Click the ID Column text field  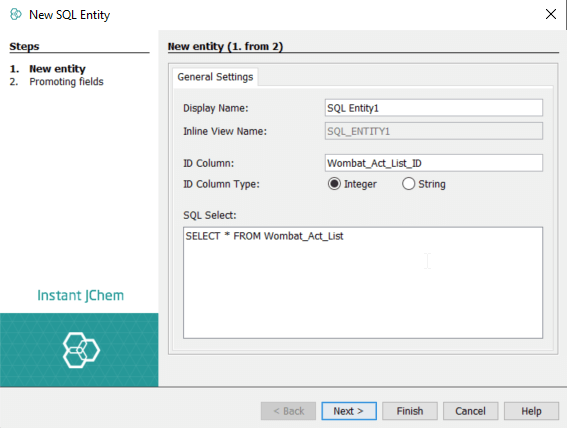434,163
